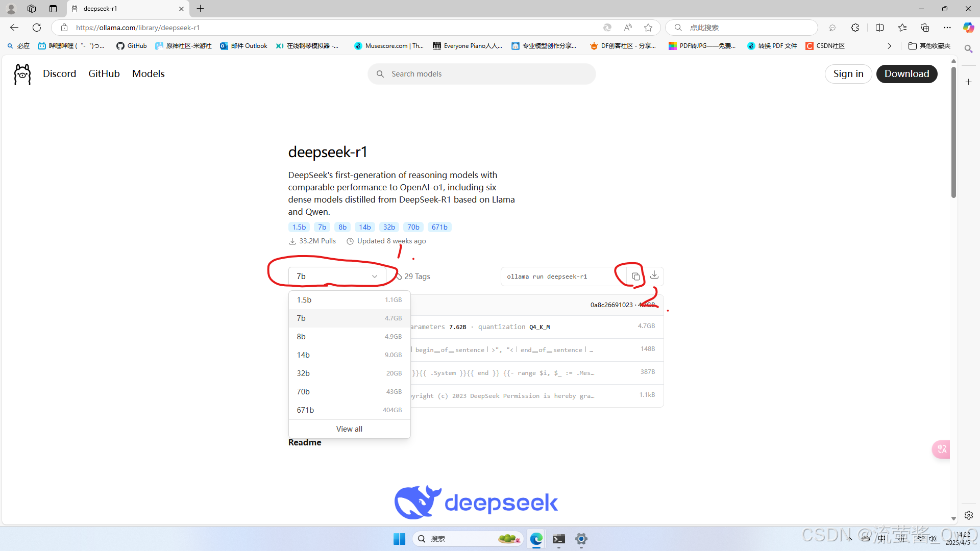Click the download icon beside the copy button
The width and height of the screenshot is (980, 551).
654,275
